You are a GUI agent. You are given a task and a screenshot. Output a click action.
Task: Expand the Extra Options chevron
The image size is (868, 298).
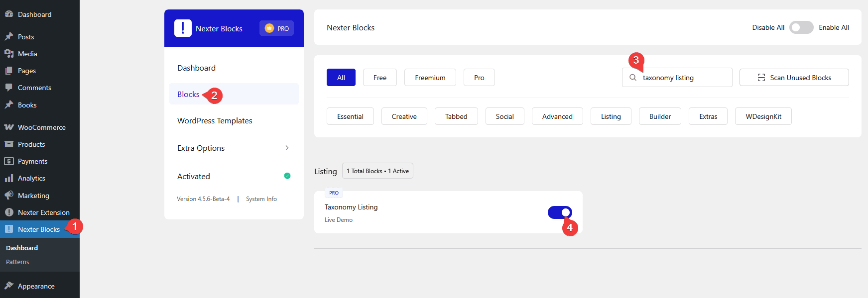287,148
